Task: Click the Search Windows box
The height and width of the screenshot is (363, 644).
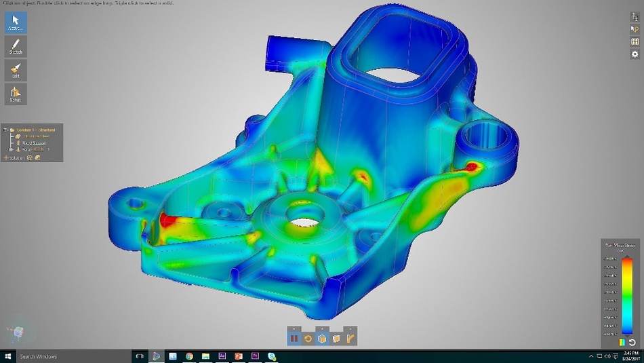Action: pyautogui.click(x=73, y=356)
